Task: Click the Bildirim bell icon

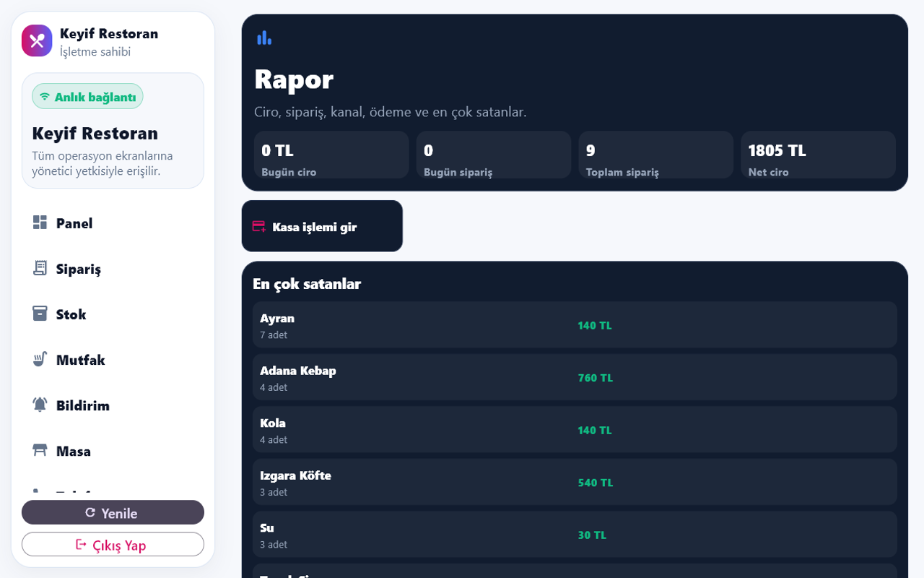Action: [40, 405]
